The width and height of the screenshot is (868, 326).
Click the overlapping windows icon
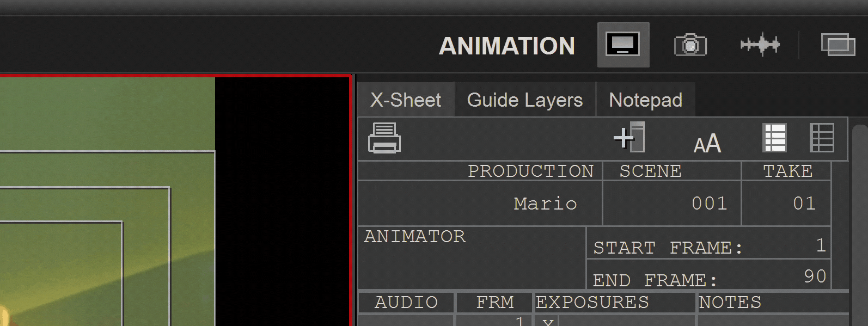838,45
